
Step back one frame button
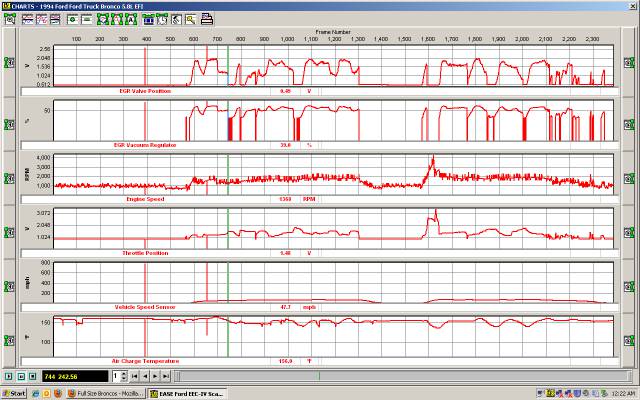click(145, 376)
